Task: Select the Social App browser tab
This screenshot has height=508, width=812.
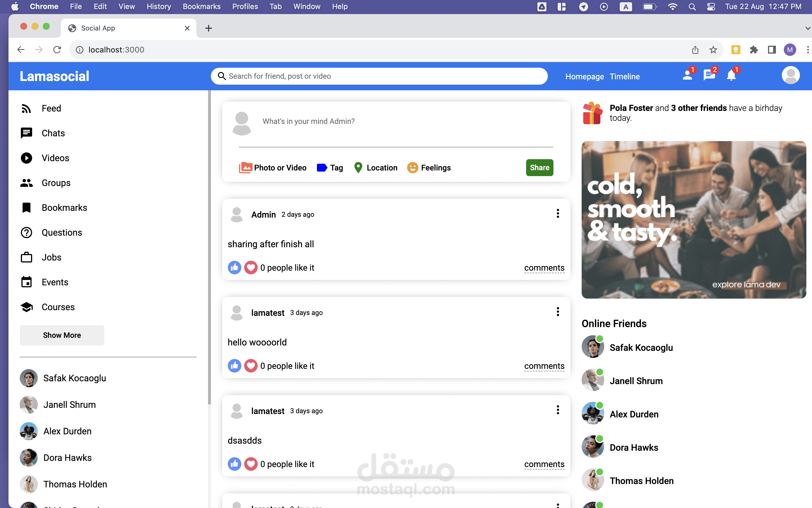Action: point(128,28)
